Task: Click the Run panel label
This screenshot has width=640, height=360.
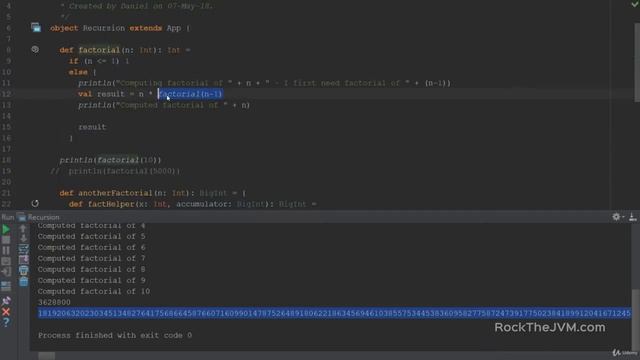Action: 7,217
